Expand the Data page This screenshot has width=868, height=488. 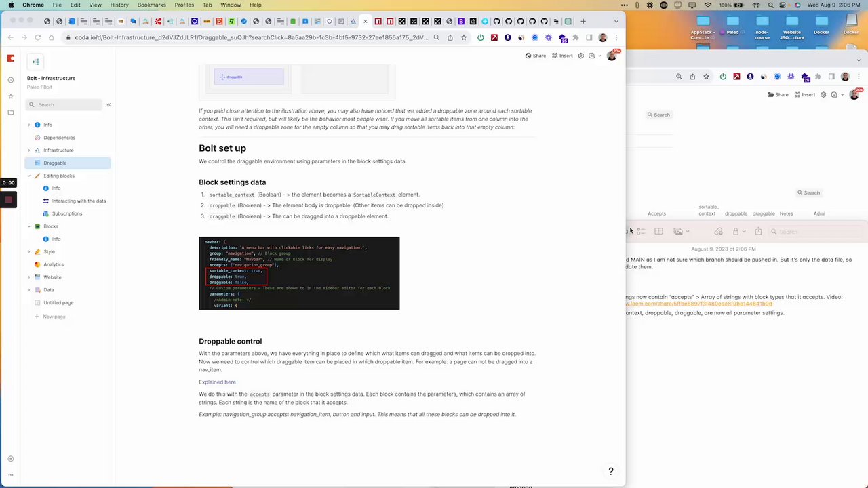pos(29,290)
